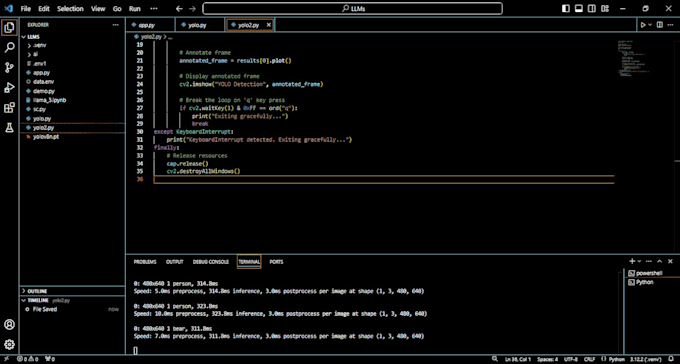Open run button dropdown arrow

650,25
